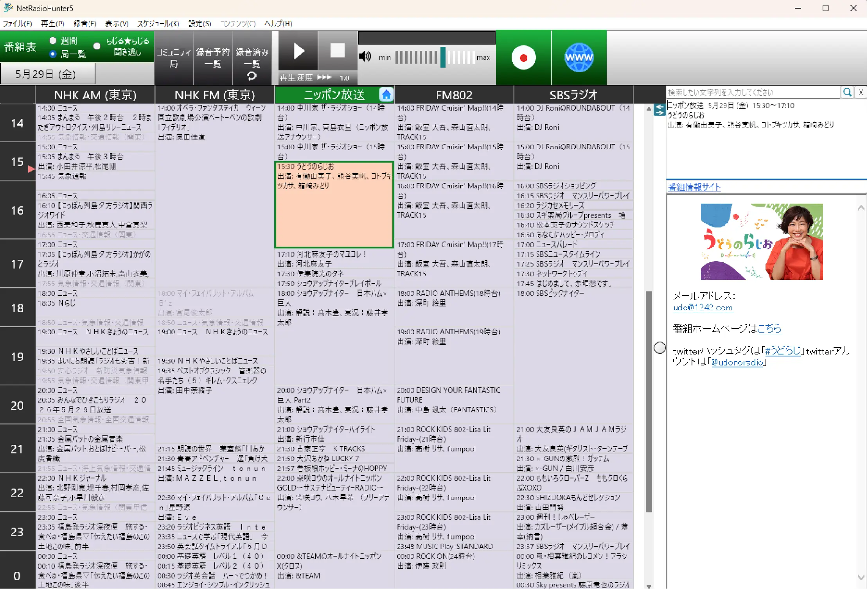Image resolution: width=868 pixels, height=589 pixels.
Task: Select the 18:05 Nらじ program
Action: 95,308
